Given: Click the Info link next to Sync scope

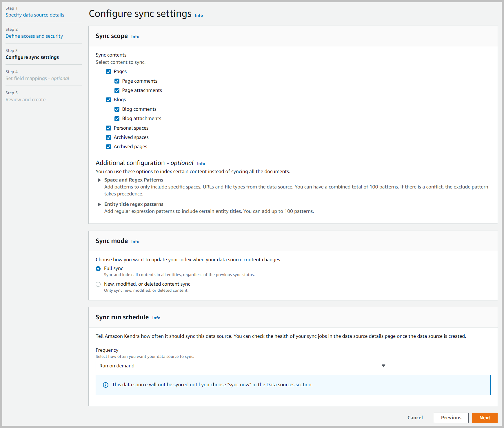Looking at the screenshot, I should pyautogui.click(x=135, y=37).
